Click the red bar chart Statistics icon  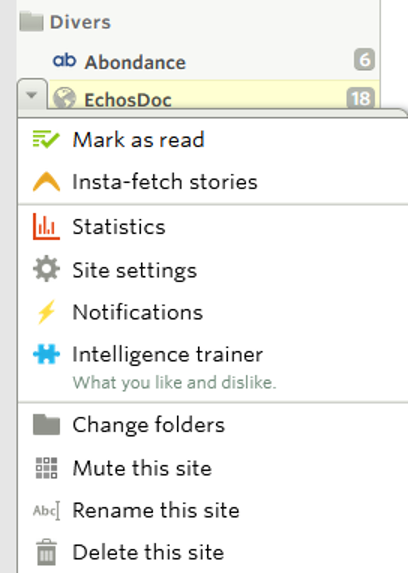click(46, 227)
